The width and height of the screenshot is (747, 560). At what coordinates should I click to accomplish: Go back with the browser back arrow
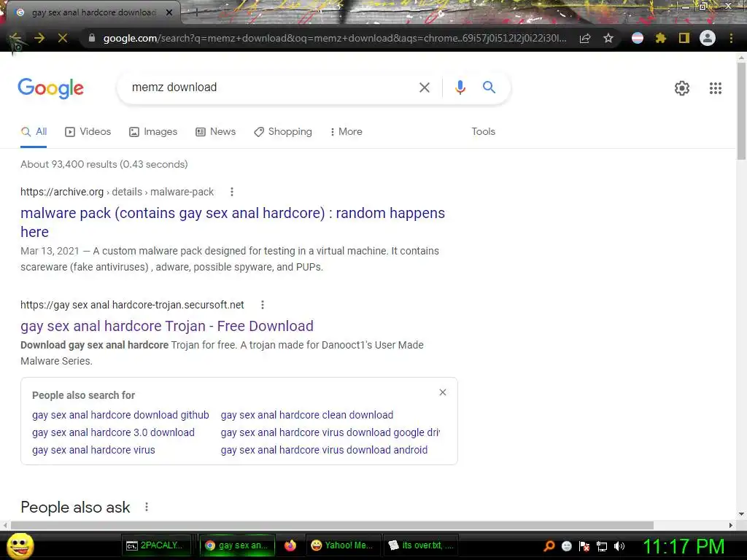16,38
